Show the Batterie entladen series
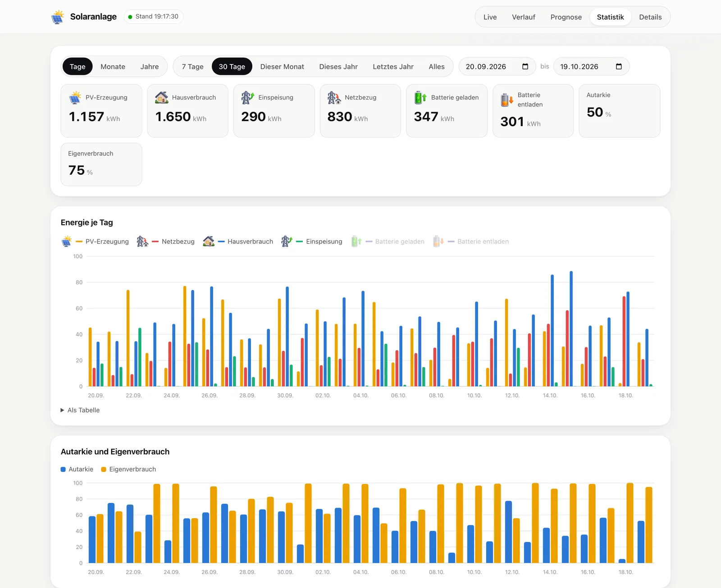The width and height of the screenshot is (721, 588). coord(471,242)
